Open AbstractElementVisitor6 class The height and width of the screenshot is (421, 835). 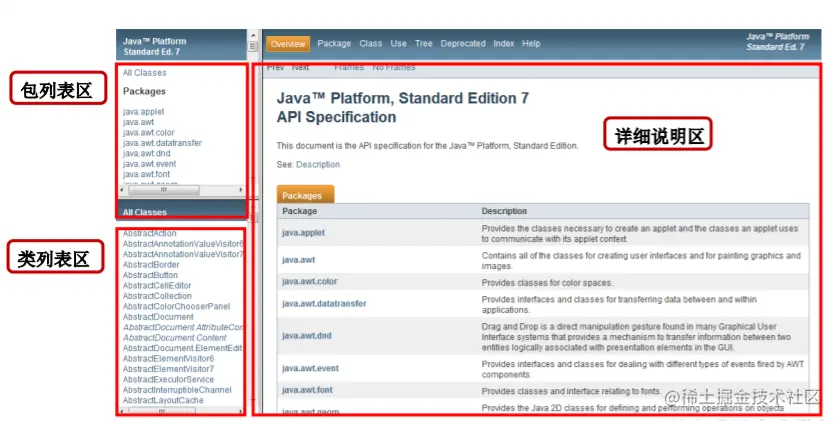(x=168, y=359)
